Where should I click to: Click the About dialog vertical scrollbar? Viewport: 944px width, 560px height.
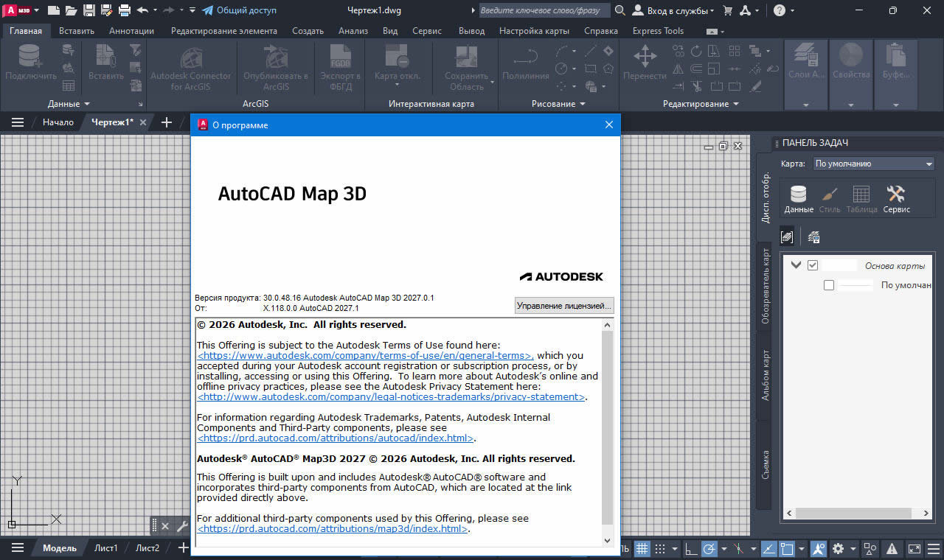click(608, 433)
